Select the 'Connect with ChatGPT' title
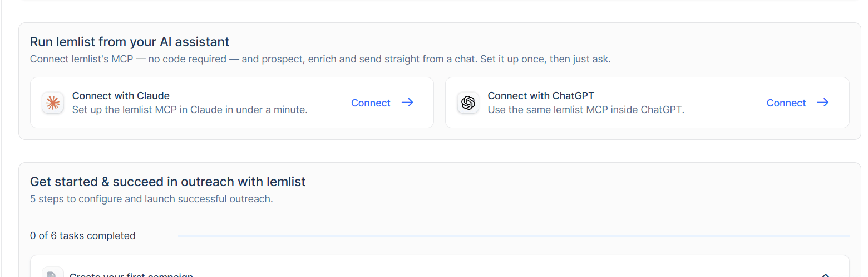This screenshot has height=277, width=868. click(541, 96)
